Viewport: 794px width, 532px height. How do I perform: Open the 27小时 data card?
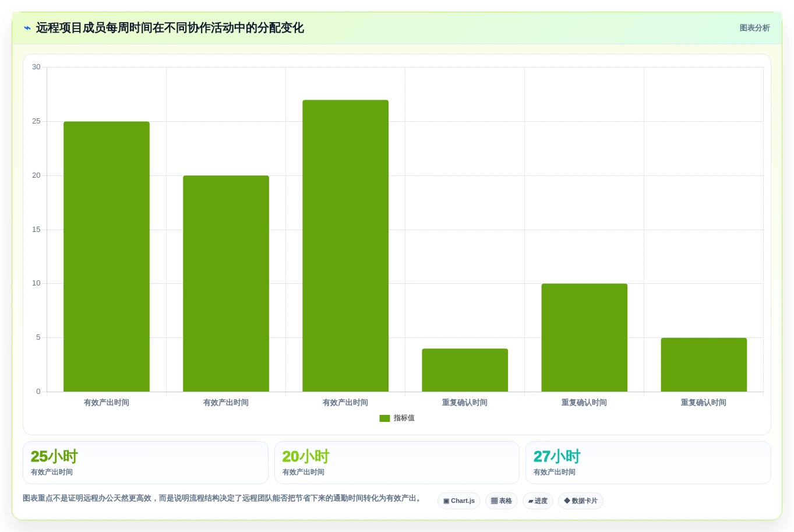[x=648, y=463]
